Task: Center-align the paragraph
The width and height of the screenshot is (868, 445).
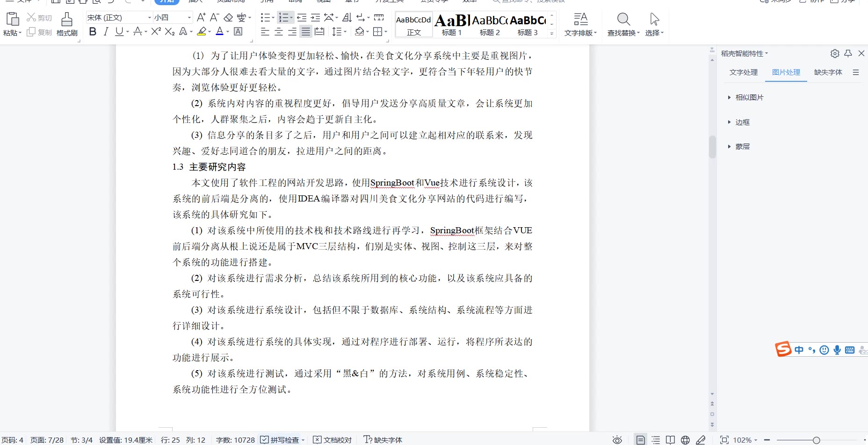Action: [279, 31]
